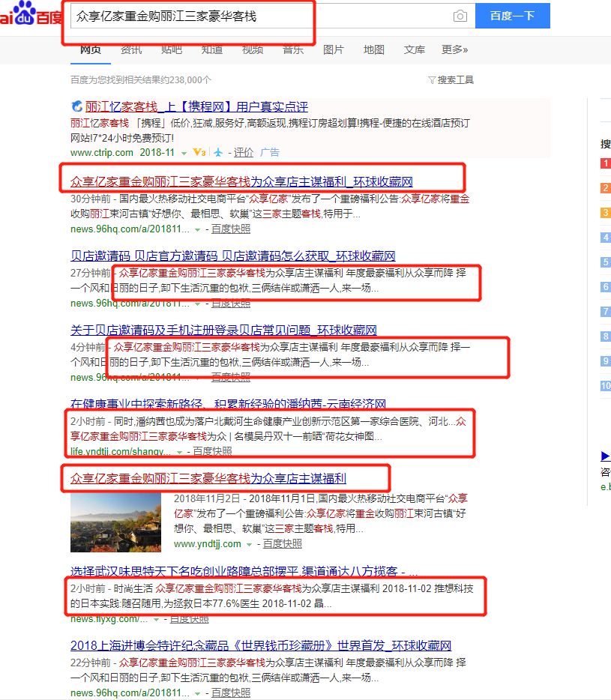Click hot-search rank 7 badge
This screenshot has height=700, width=611.
click(606, 311)
